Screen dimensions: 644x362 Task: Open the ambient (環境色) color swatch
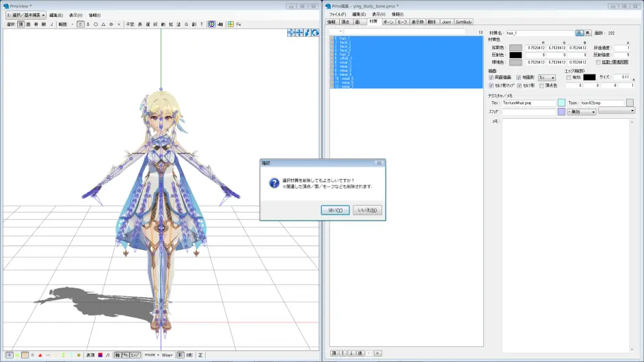tap(515, 62)
